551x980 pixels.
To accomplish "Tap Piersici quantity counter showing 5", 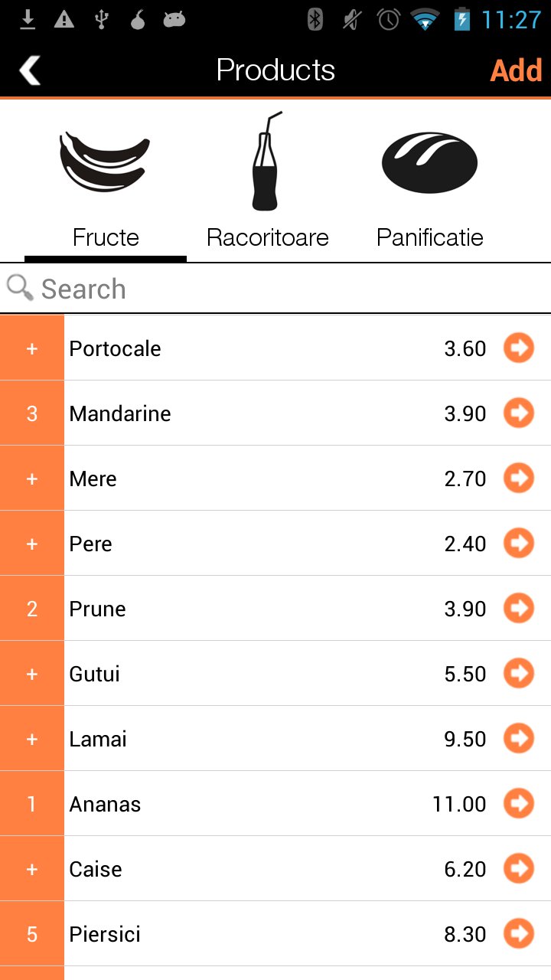I will tap(32, 934).
